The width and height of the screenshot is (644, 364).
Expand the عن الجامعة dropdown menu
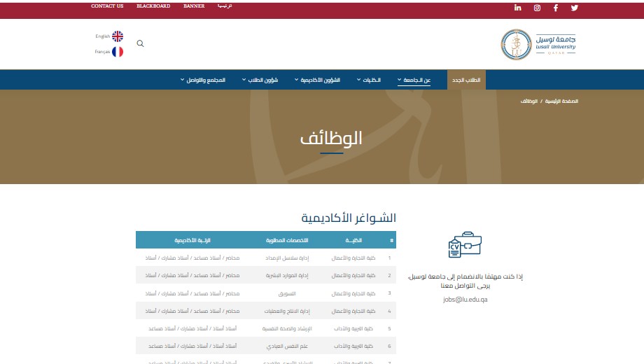(x=414, y=80)
